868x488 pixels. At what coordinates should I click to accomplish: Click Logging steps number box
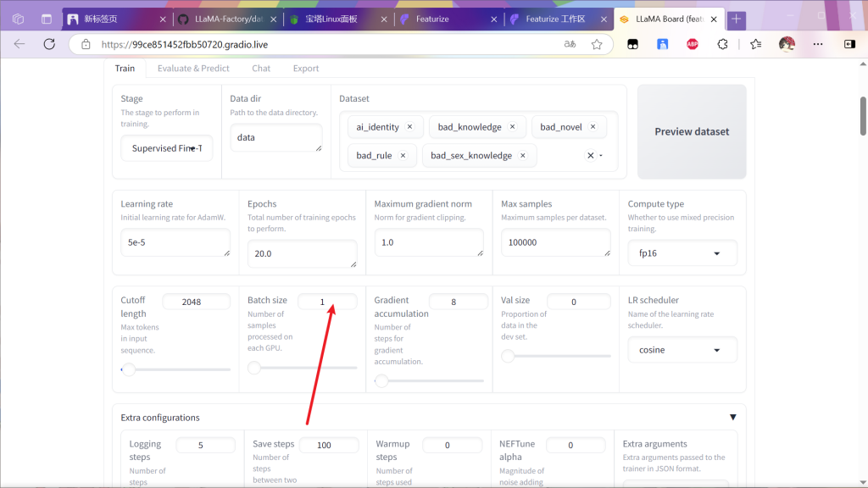tap(205, 445)
